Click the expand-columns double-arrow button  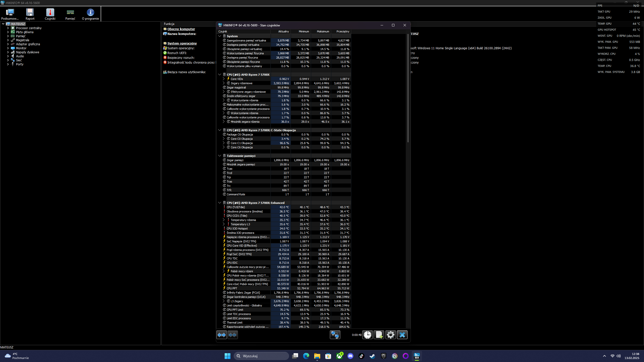[221, 335]
